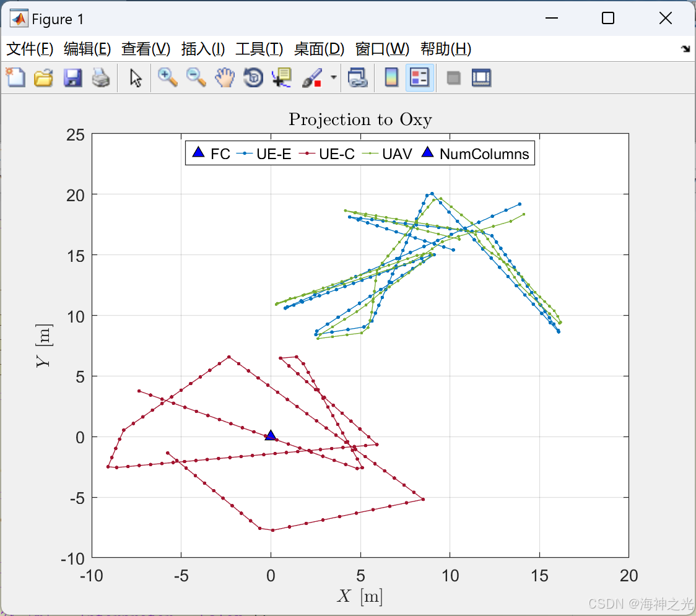Enable the Rotate 3D tool
The width and height of the screenshot is (696, 616).
tap(253, 77)
